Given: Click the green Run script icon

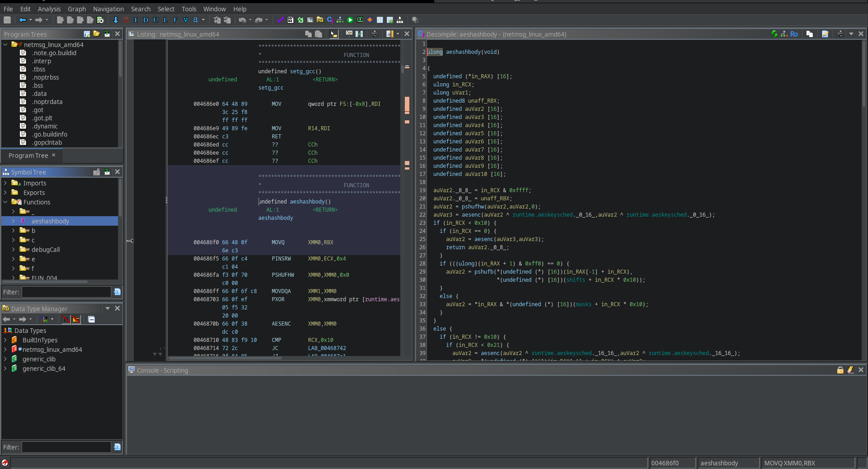Looking at the screenshot, I should point(350,20).
